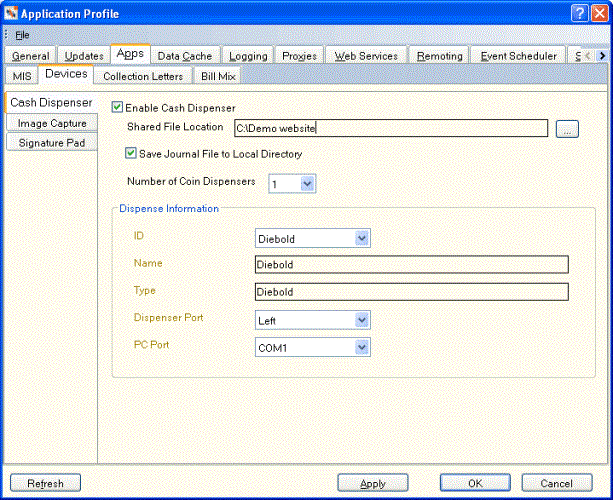Open the Web Services tab

366,56
